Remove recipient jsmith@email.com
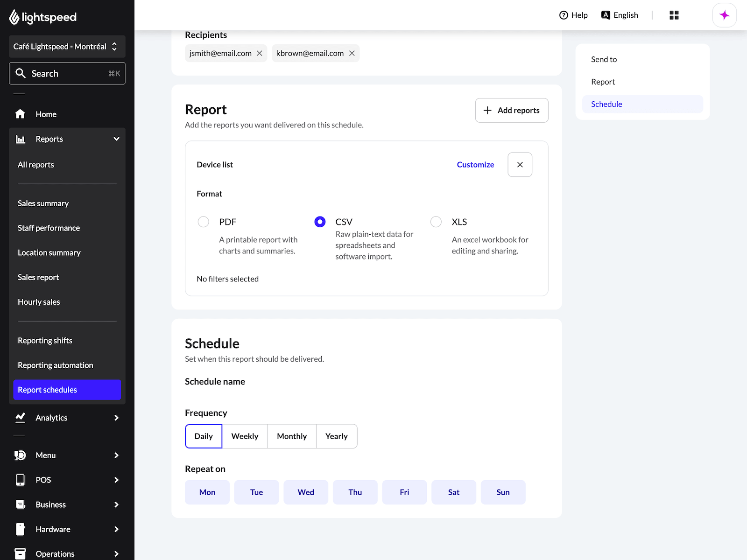The image size is (747, 560). (x=260, y=53)
